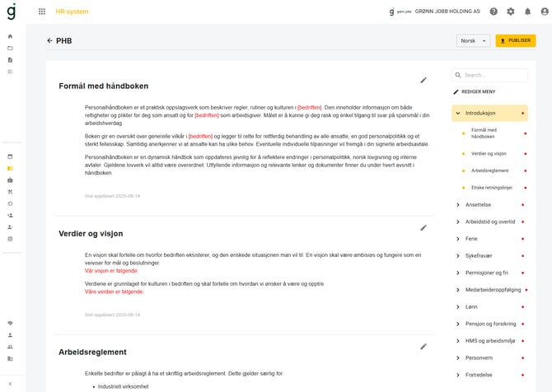552x392 pixels.
Task: Select the highlighted yellow handbook sidebar icon
Action: [x=10, y=168]
